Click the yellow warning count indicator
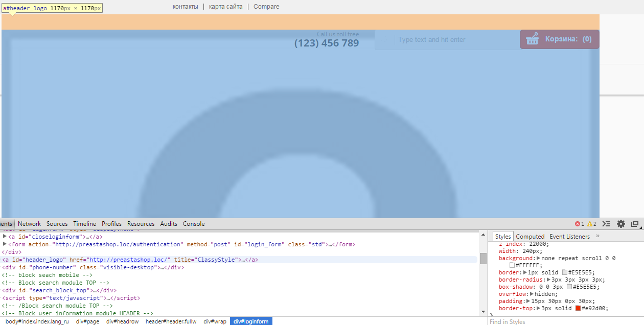Image resolution: width=644 pixels, height=325 pixels. click(591, 224)
